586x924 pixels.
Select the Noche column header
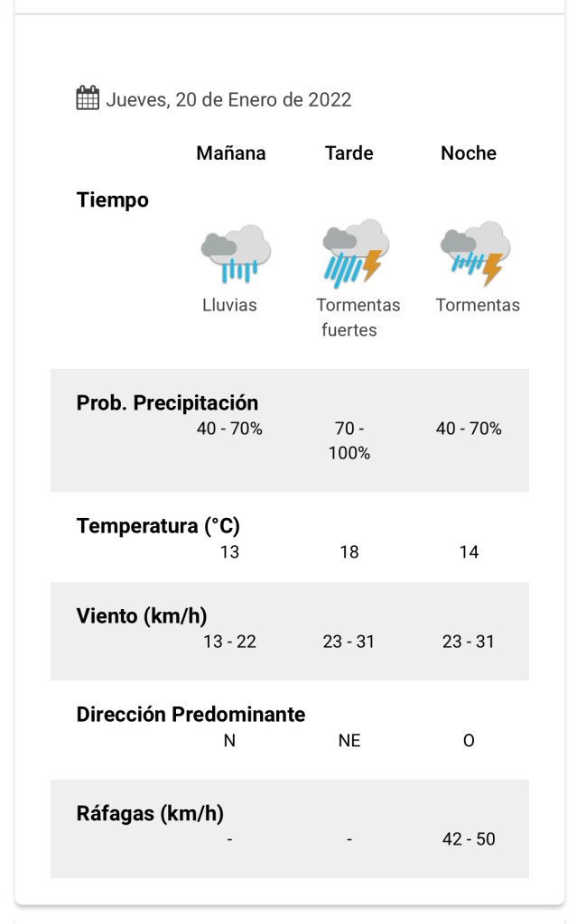coord(469,153)
